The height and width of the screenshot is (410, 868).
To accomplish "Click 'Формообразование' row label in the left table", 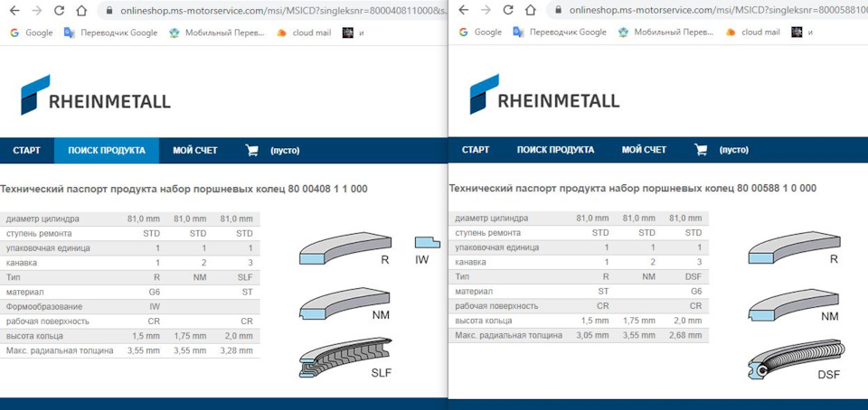I will tap(44, 307).
